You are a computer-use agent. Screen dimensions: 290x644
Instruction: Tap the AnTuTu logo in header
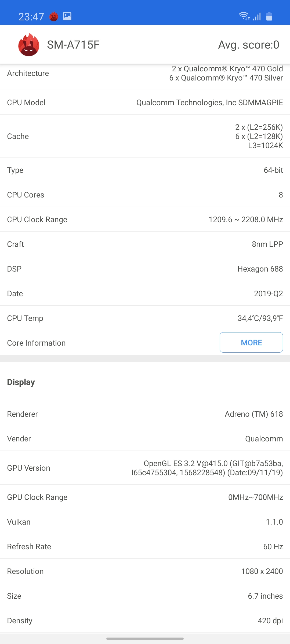pyautogui.click(x=29, y=45)
